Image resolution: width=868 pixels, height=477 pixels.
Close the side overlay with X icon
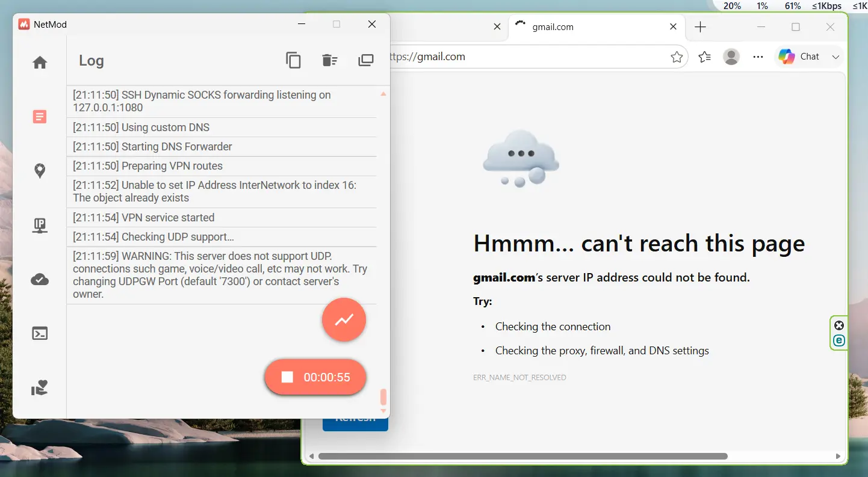(839, 325)
